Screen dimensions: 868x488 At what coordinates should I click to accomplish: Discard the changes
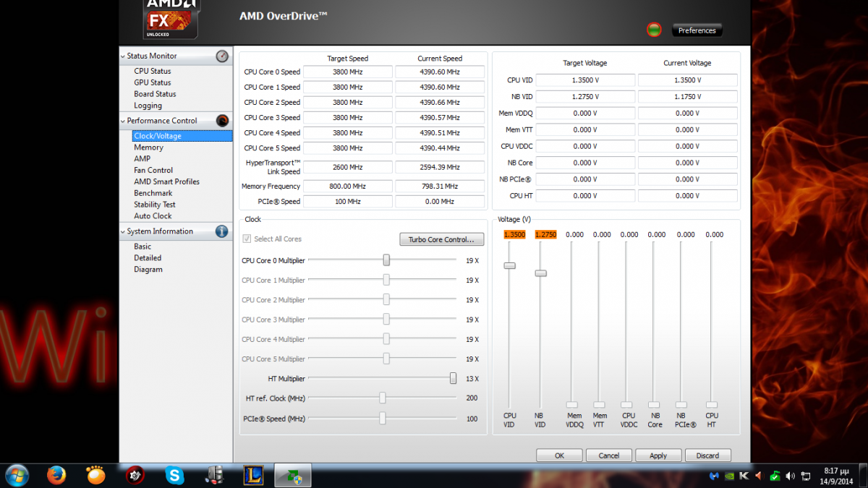coord(707,455)
